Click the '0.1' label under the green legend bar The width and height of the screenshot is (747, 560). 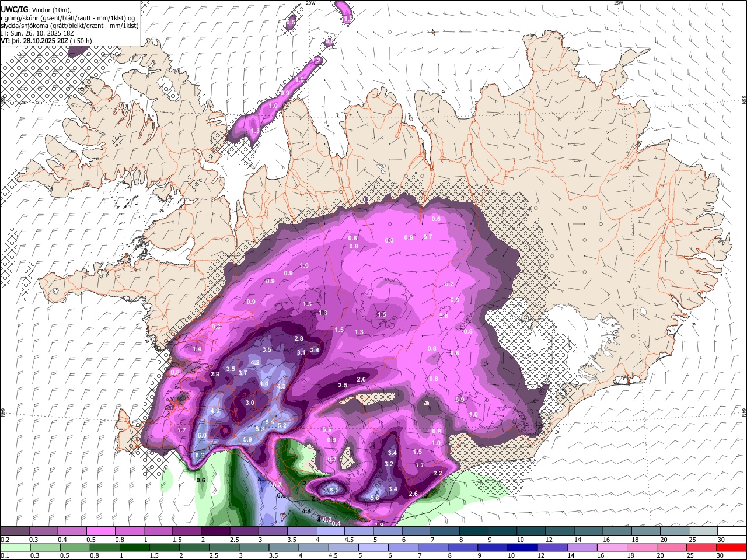[x=5, y=555]
